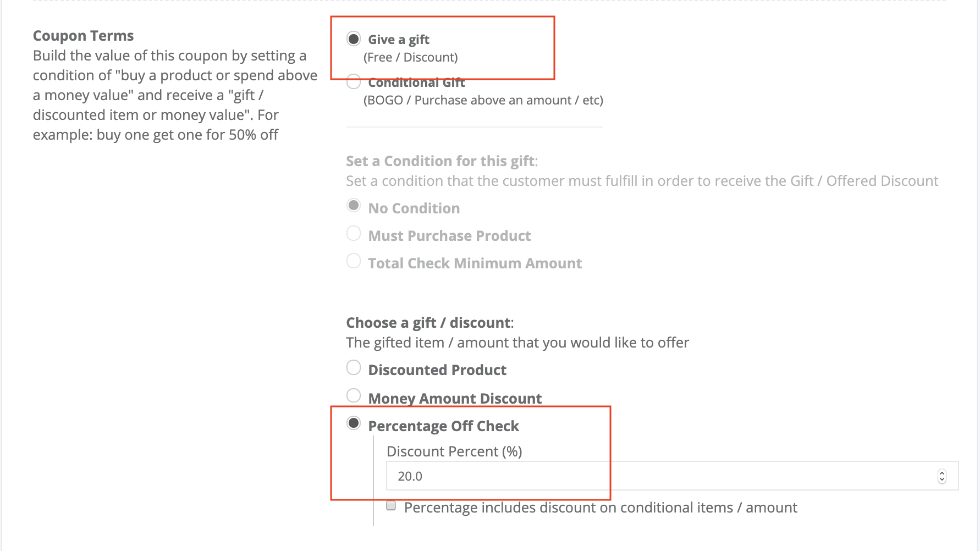
Task: Click the "Total Check Minimum Amount" label text
Action: click(x=475, y=263)
